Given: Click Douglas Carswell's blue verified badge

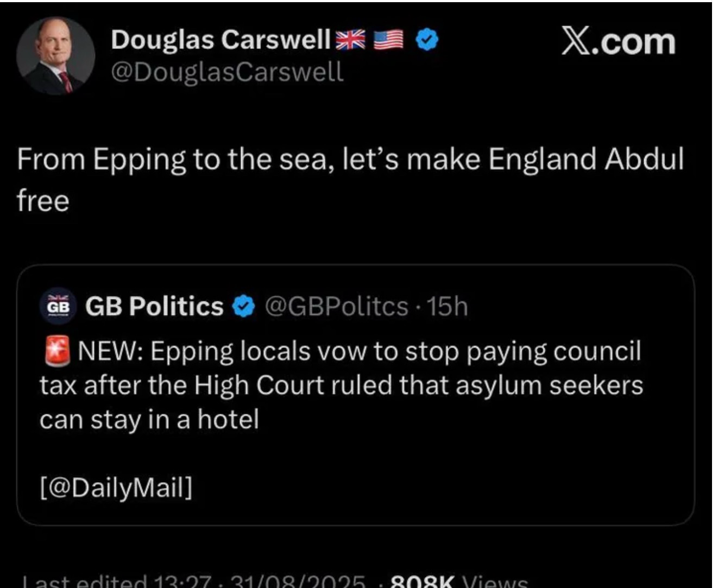Looking at the screenshot, I should 427,40.
